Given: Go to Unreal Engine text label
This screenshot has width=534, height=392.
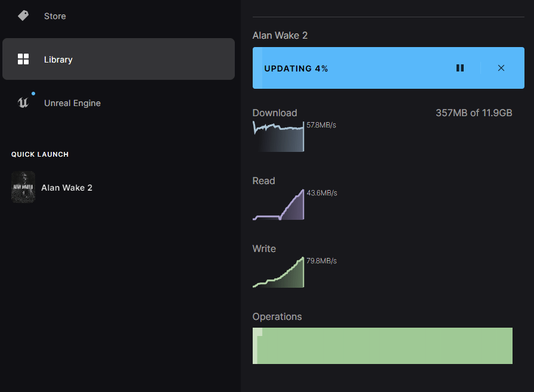Looking at the screenshot, I should (x=72, y=103).
